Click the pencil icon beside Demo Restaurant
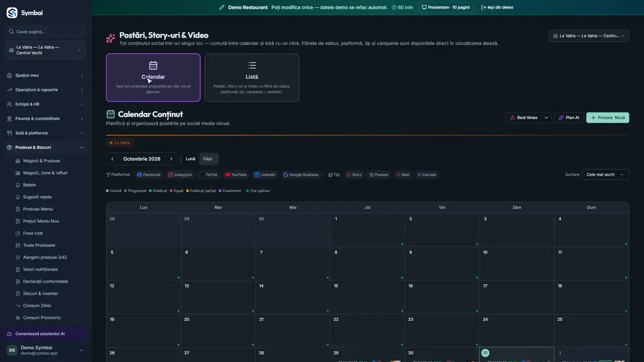This screenshot has width=644, height=362. 222,8
